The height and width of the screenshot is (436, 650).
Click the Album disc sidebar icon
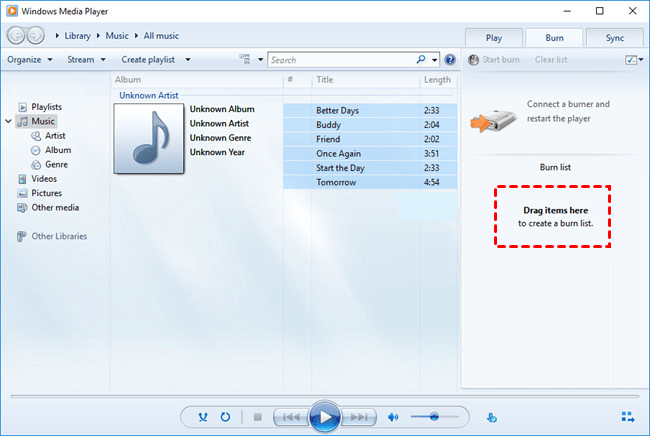(x=36, y=150)
